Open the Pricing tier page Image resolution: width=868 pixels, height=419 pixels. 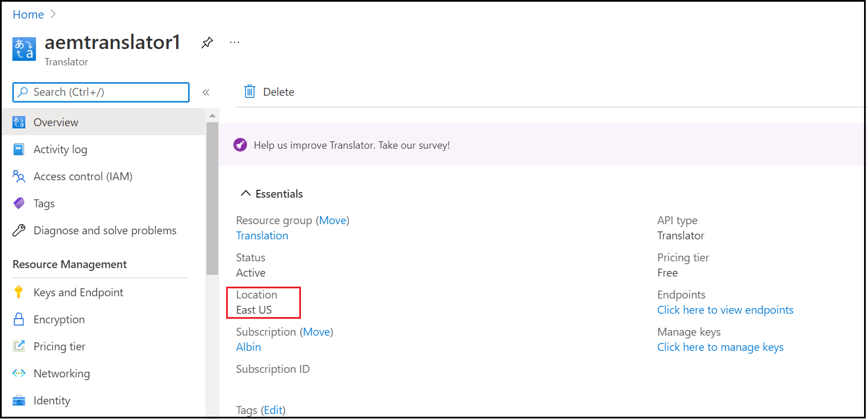click(x=59, y=346)
